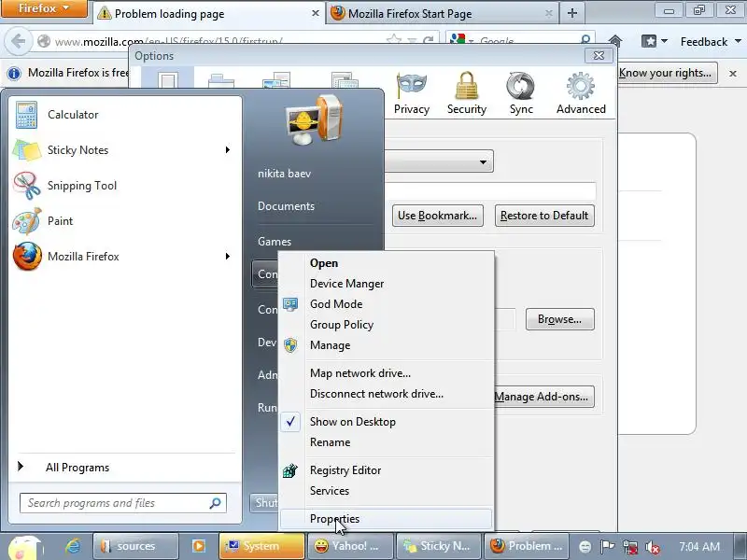
Task: Open Games from Start menu
Action: [275, 242]
